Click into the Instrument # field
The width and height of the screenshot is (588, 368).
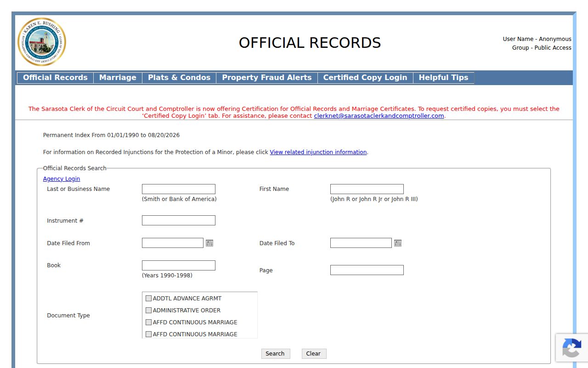(x=179, y=220)
